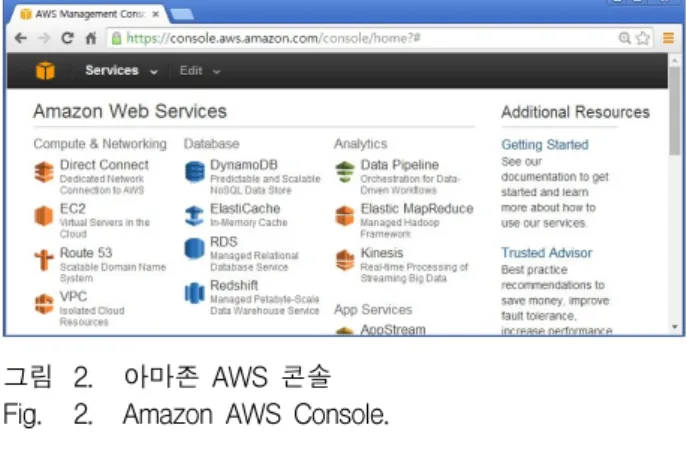Viewport: 687px width, 458px height.
Task: Click the App Services category heading
Action: (x=373, y=309)
